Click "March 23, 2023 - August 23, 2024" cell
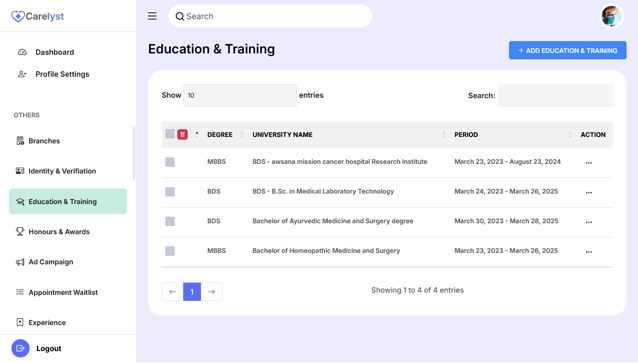Screen dimensions: 638x363 507,162
